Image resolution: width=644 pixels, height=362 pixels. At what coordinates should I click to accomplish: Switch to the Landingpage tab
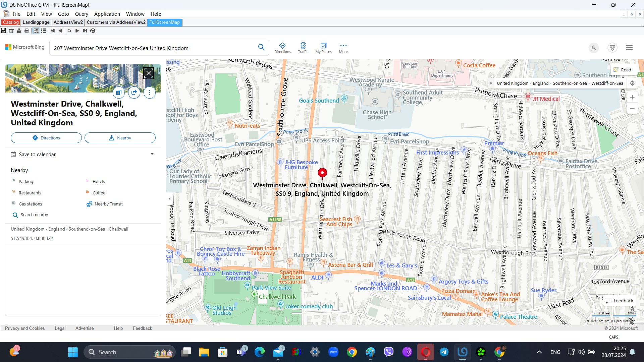tap(36, 22)
